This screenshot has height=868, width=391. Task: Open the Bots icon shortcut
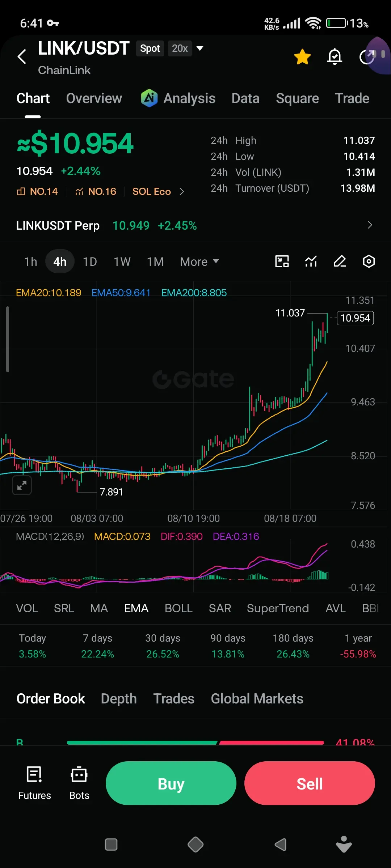point(79,783)
